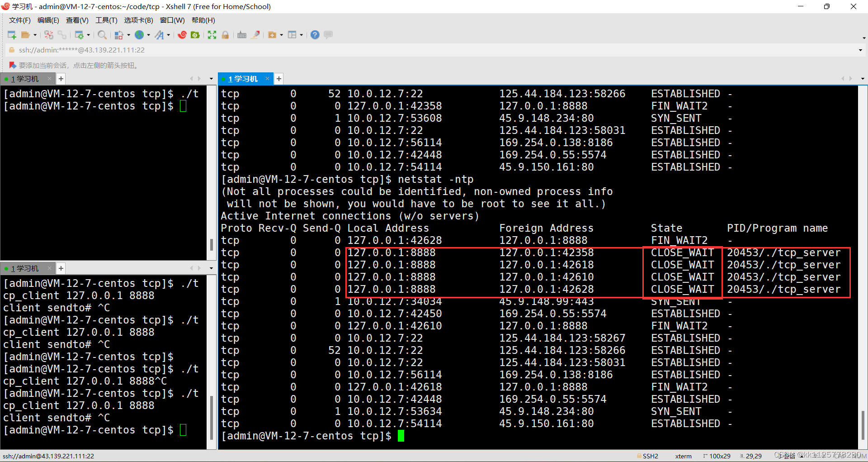Open tab list dropdown in right pane
The width and height of the screenshot is (868, 462).
[863, 79]
